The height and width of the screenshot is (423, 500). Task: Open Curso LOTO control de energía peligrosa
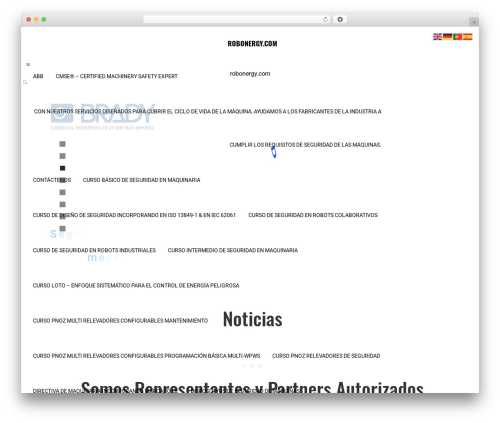coord(136,286)
